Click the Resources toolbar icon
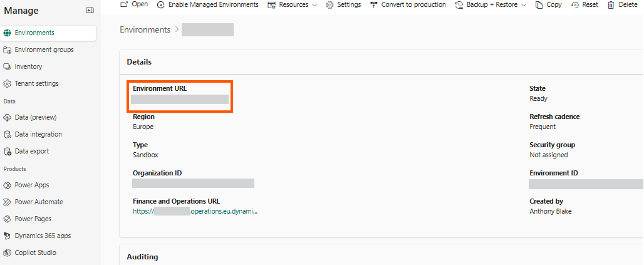This screenshot has width=644, height=265. [x=271, y=5]
